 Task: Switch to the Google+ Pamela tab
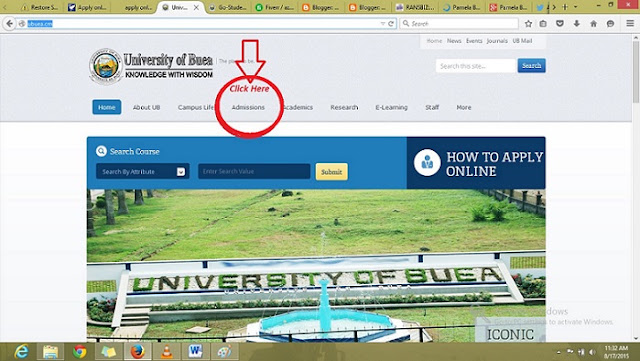tap(509, 7)
